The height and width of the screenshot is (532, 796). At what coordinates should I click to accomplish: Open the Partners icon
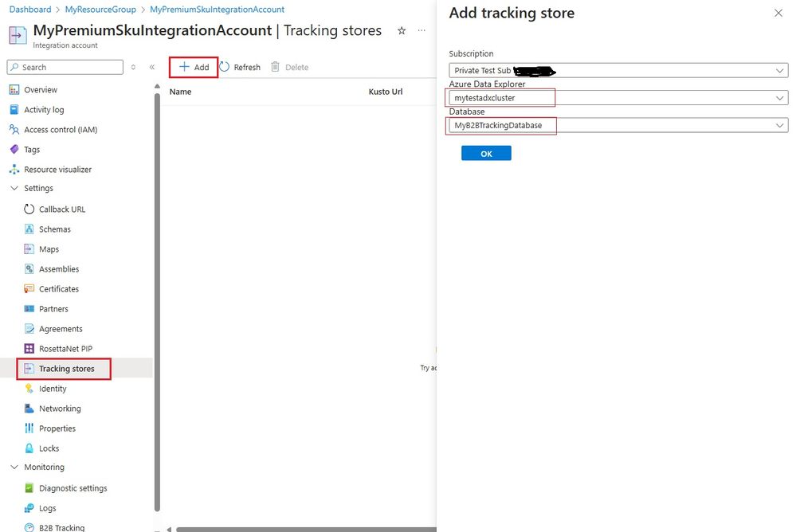29,309
